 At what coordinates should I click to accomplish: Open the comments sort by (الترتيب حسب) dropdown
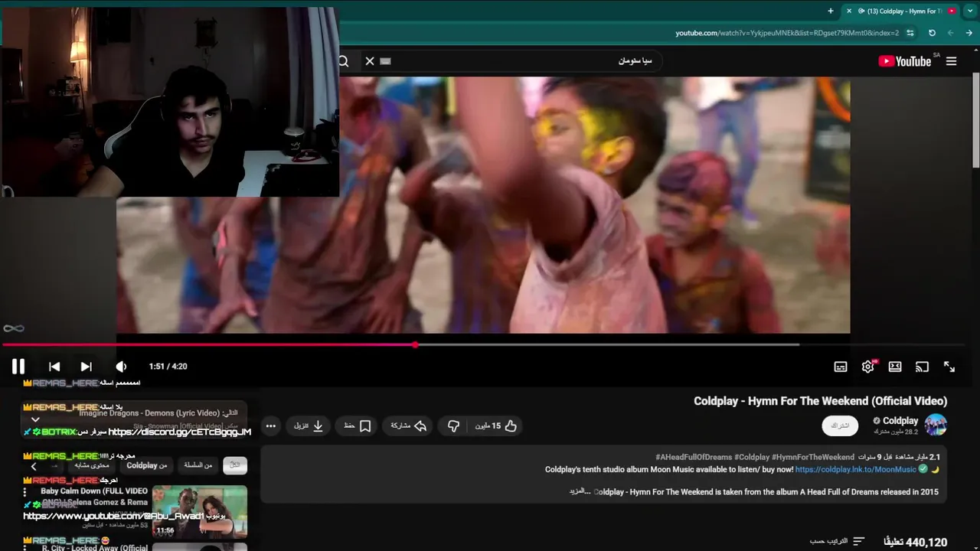click(x=837, y=541)
